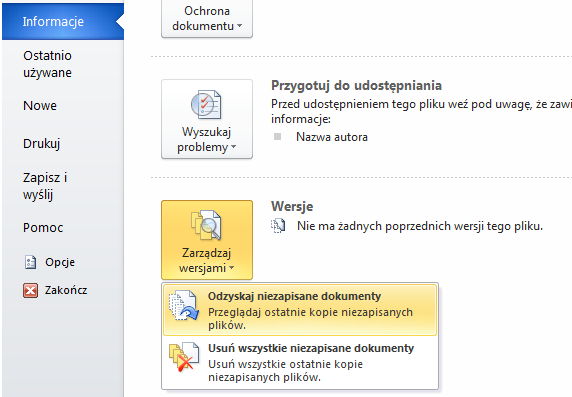The width and height of the screenshot is (572, 397).
Task: Click the Wyszukaj problemy checklist icon
Action: [206, 105]
